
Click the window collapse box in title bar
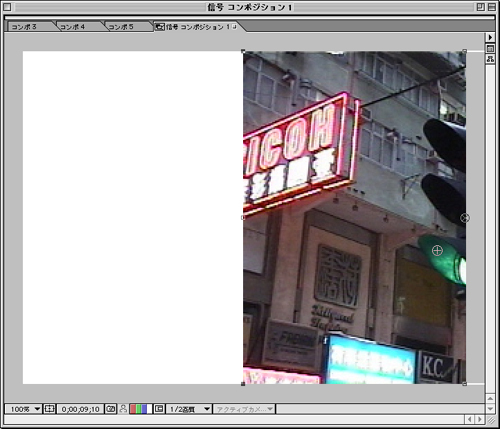pyautogui.click(x=492, y=7)
